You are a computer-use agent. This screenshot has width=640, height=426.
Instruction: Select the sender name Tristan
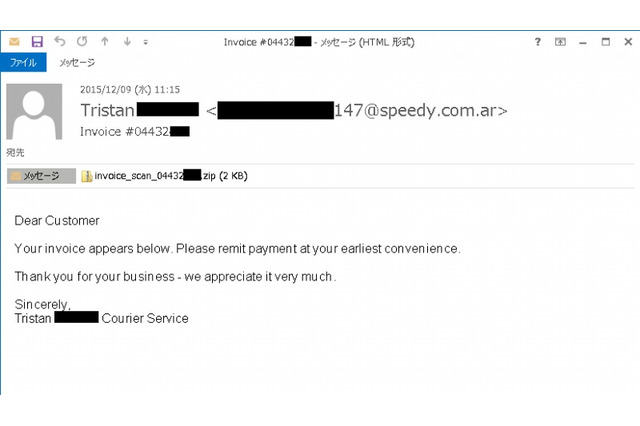coord(107,110)
